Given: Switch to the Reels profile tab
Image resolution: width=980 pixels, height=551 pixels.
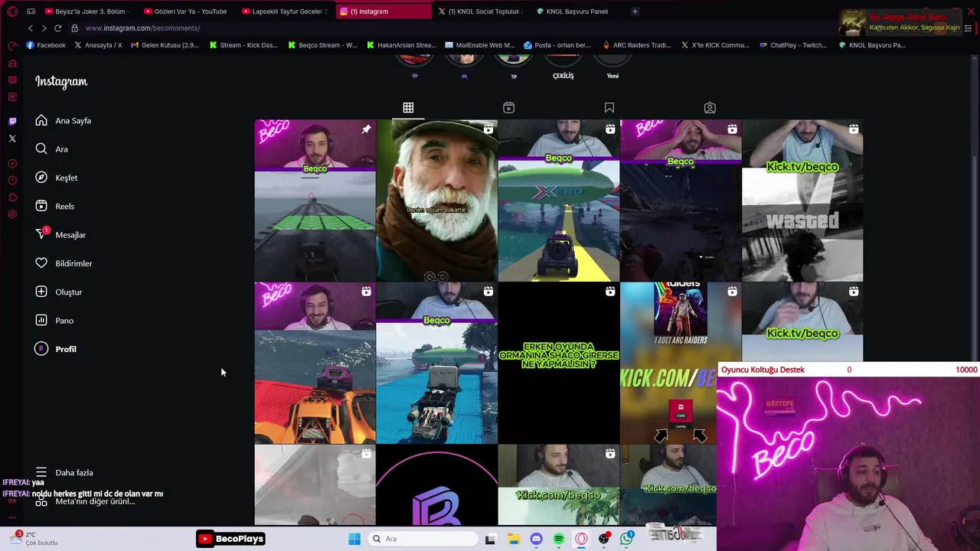Looking at the screenshot, I should (x=508, y=108).
